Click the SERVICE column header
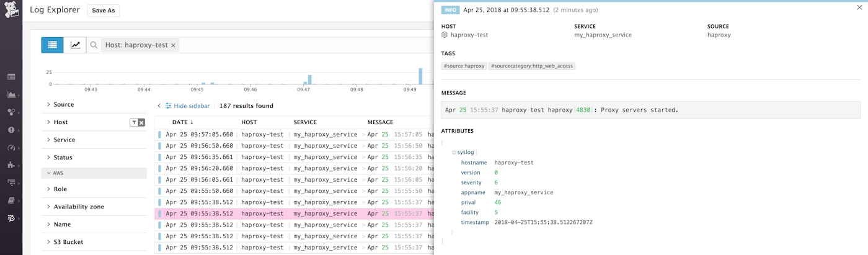 pyautogui.click(x=305, y=122)
